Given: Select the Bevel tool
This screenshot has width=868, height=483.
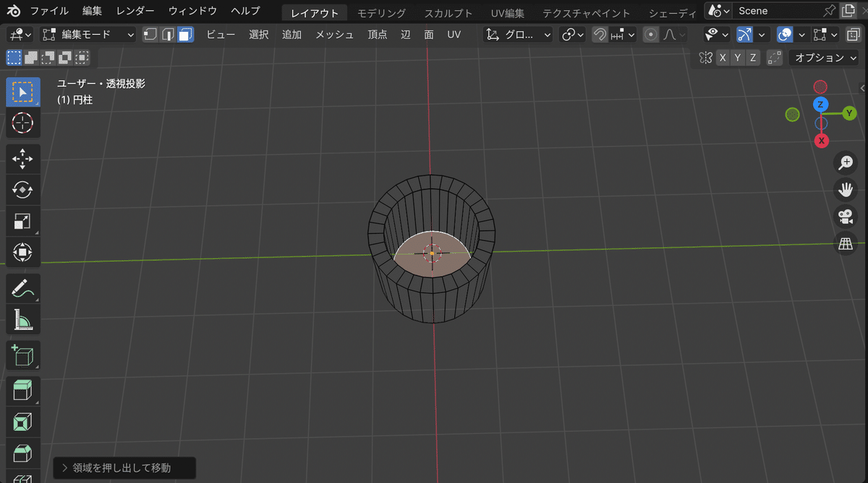Looking at the screenshot, I should tap(23, 453).
